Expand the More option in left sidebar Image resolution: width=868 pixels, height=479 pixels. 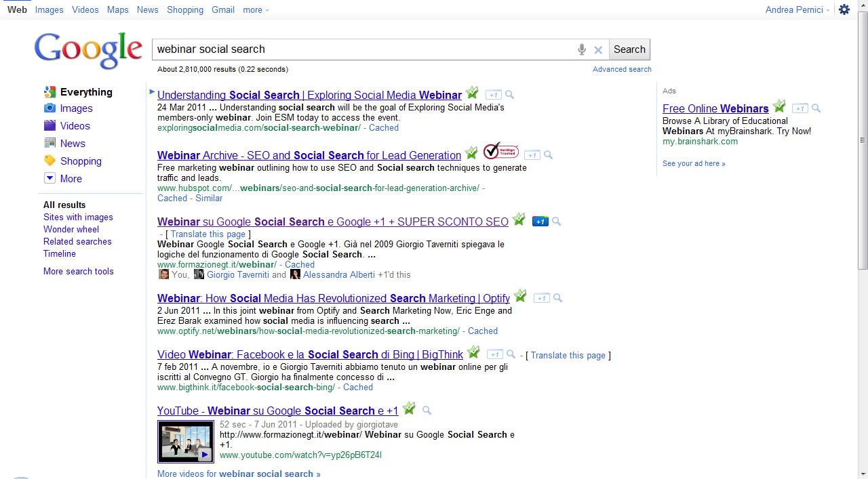[71, 179]
